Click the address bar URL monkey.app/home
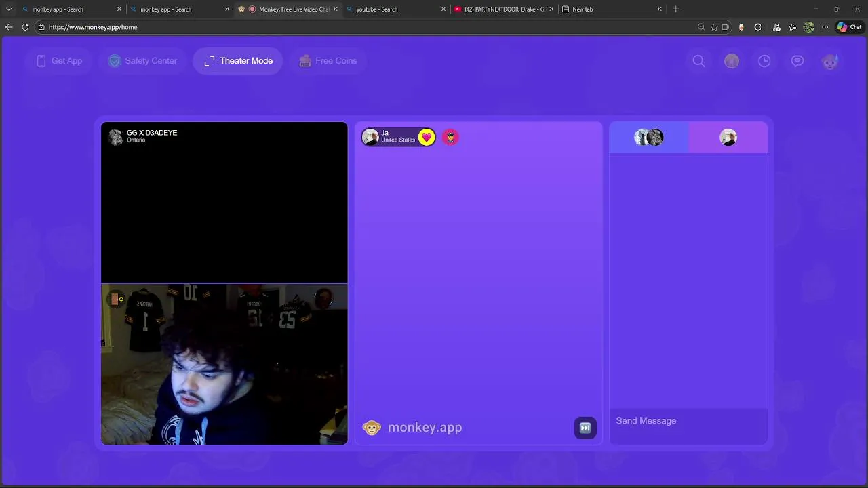This screenshot has height=488, width=868. (93, 27)
